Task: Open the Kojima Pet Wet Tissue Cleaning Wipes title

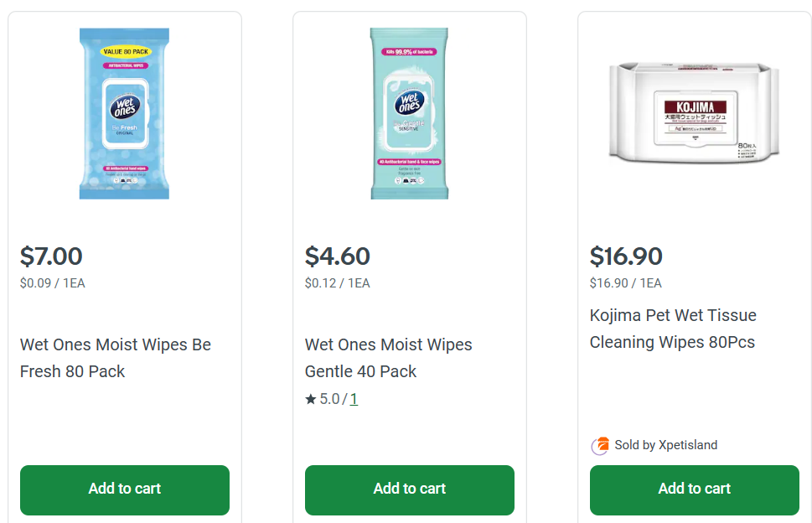Action: point(673,329)
